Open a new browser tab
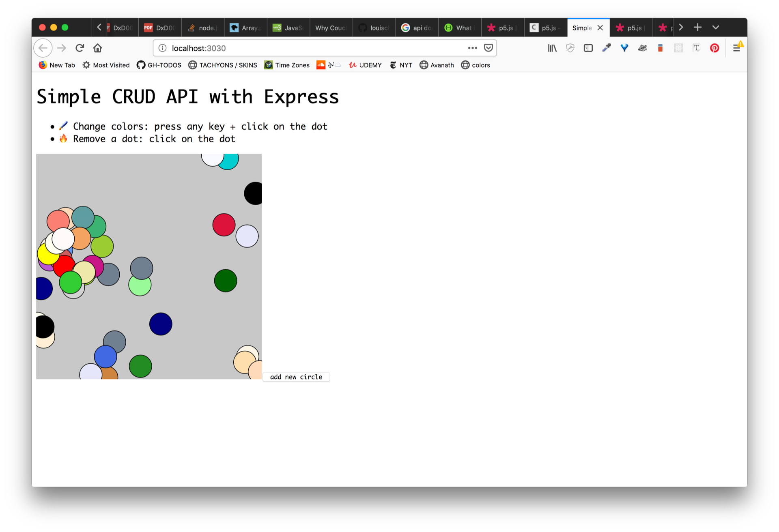 [697, 28]
